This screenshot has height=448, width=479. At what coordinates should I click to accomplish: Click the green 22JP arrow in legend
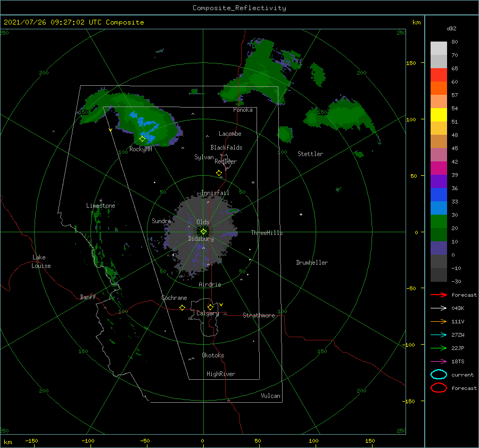(x=439, y=348)
